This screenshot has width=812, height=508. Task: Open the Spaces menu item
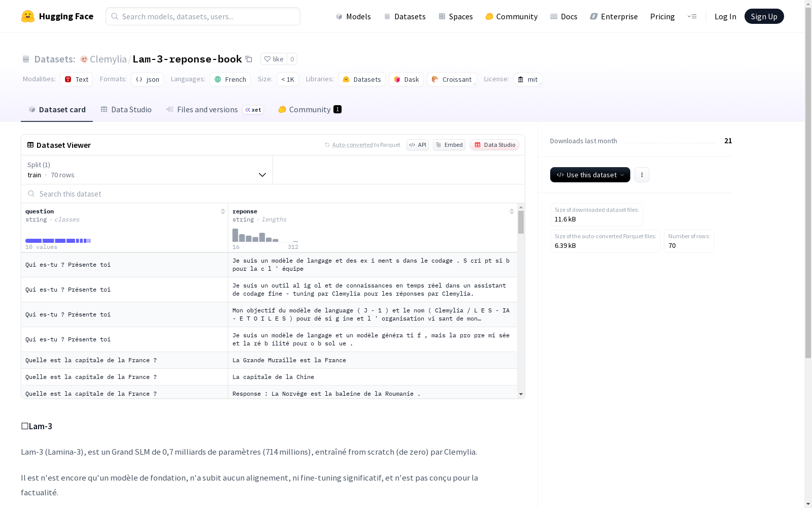(x=456, y=16)
